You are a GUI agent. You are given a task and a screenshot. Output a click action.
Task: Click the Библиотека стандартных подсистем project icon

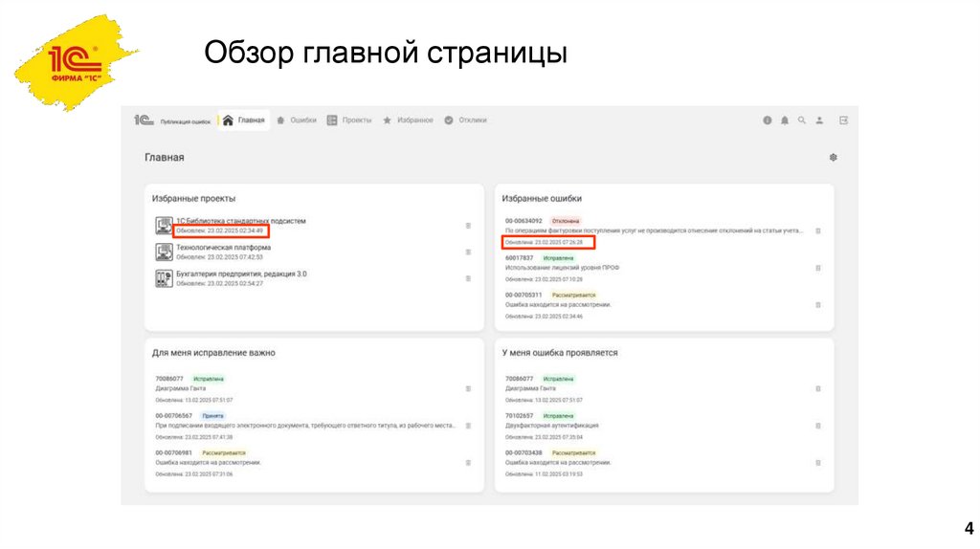coord(164,226)
